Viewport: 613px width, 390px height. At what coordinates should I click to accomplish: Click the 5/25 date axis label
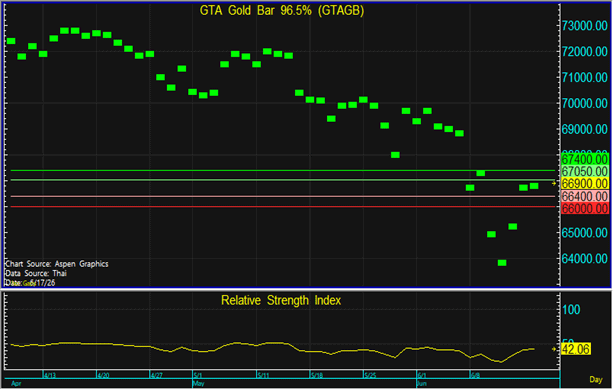[370, 375]
